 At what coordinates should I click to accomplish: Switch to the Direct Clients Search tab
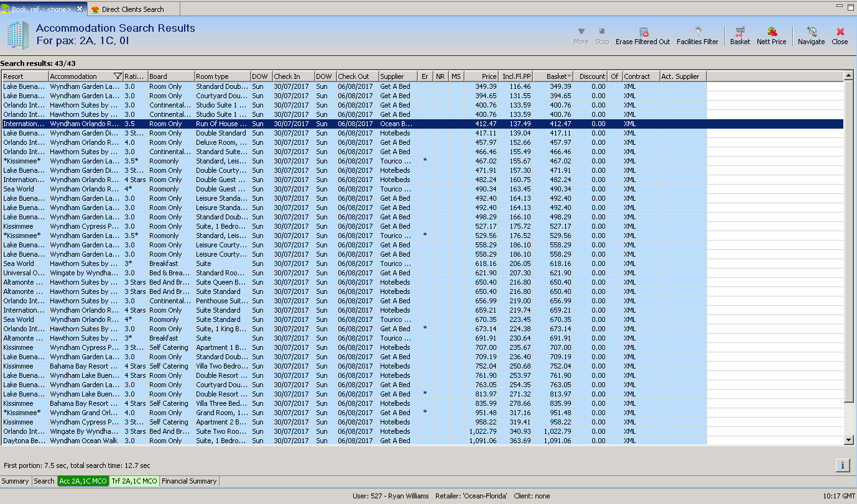click(x=132, y=9)
